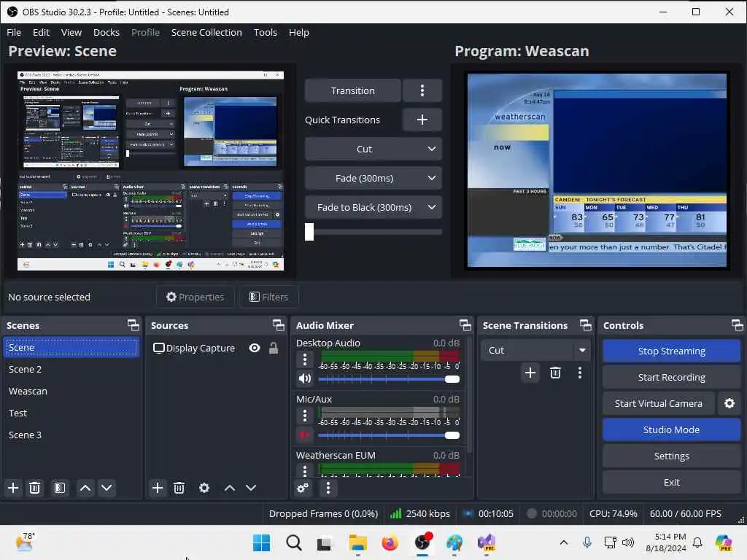Open scene transition properties dots
This screenshot has width=747, height=560.
coord(580,373)
